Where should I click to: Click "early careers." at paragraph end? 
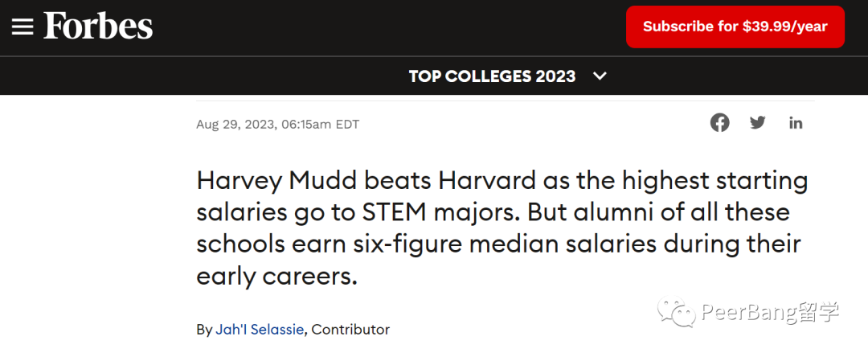(276, 277)
